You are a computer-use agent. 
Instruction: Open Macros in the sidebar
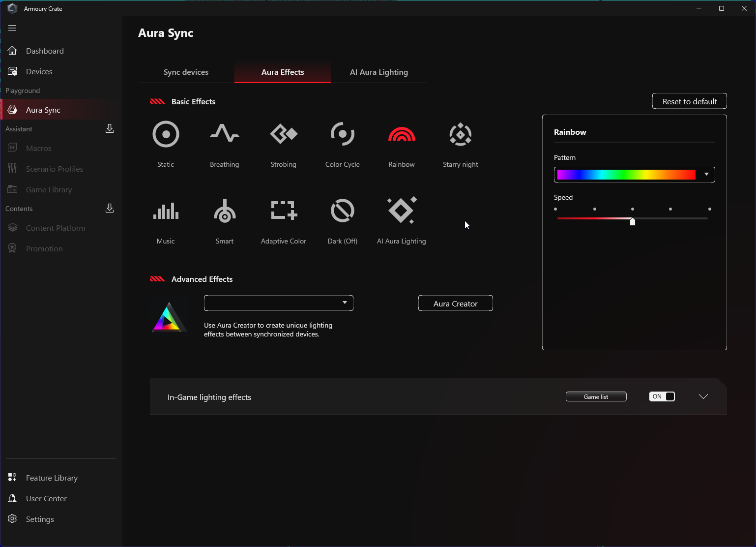pos(61,148)
